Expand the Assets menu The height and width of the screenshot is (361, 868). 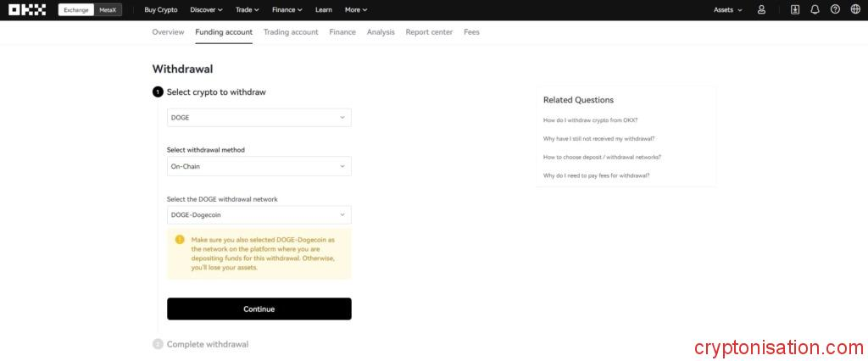click(x=727, y=10)
